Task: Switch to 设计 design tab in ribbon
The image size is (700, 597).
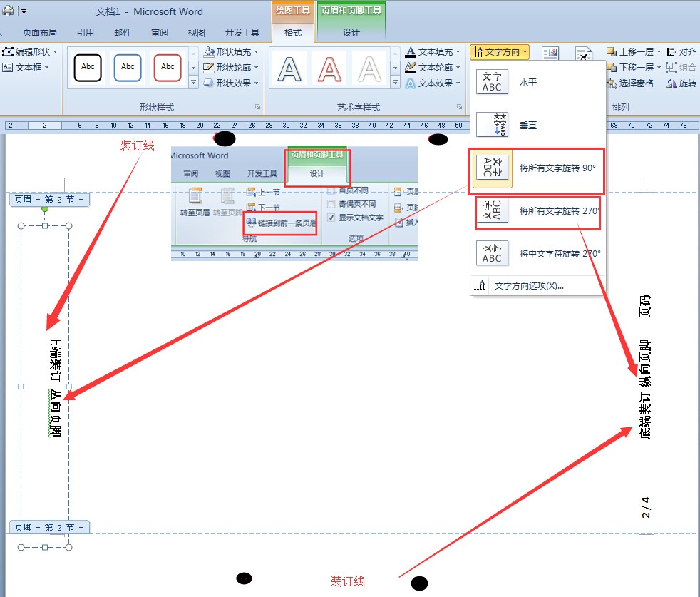Action: coord(351,33)
